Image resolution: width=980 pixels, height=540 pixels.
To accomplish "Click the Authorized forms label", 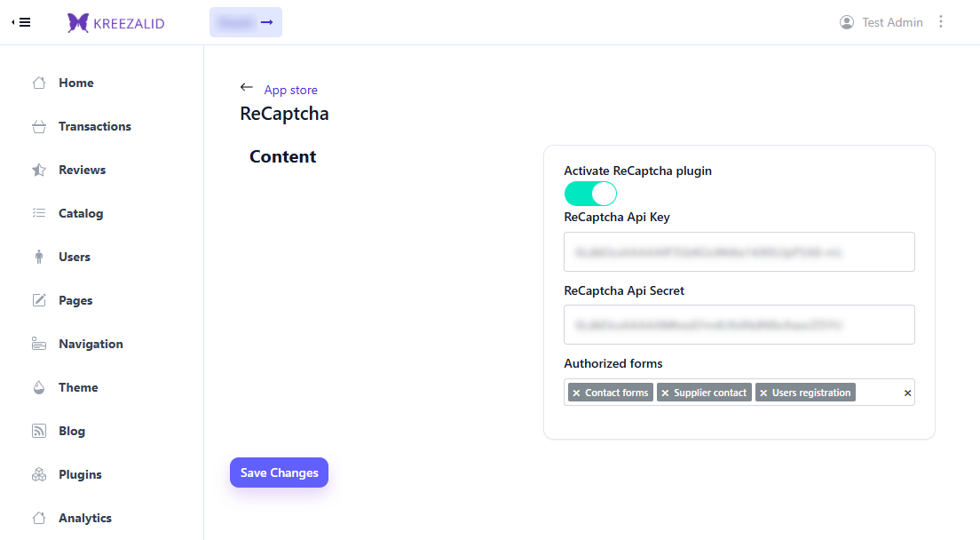I will pos(613,364).
